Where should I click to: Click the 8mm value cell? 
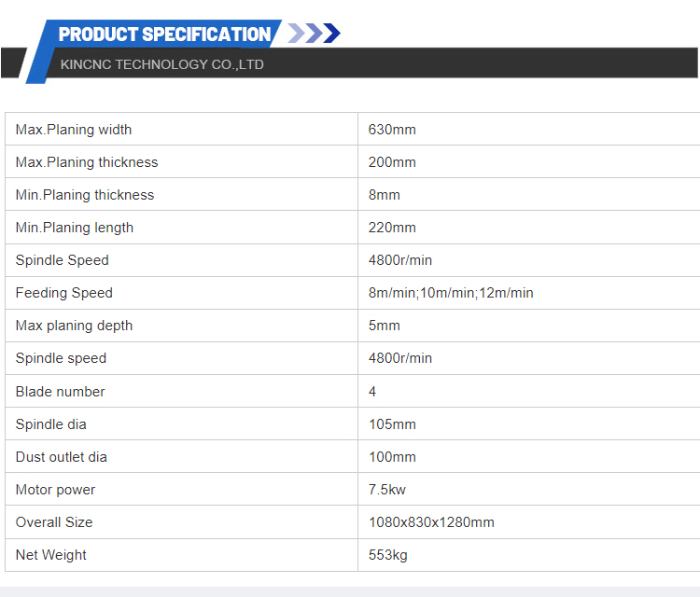coord(385,195)
